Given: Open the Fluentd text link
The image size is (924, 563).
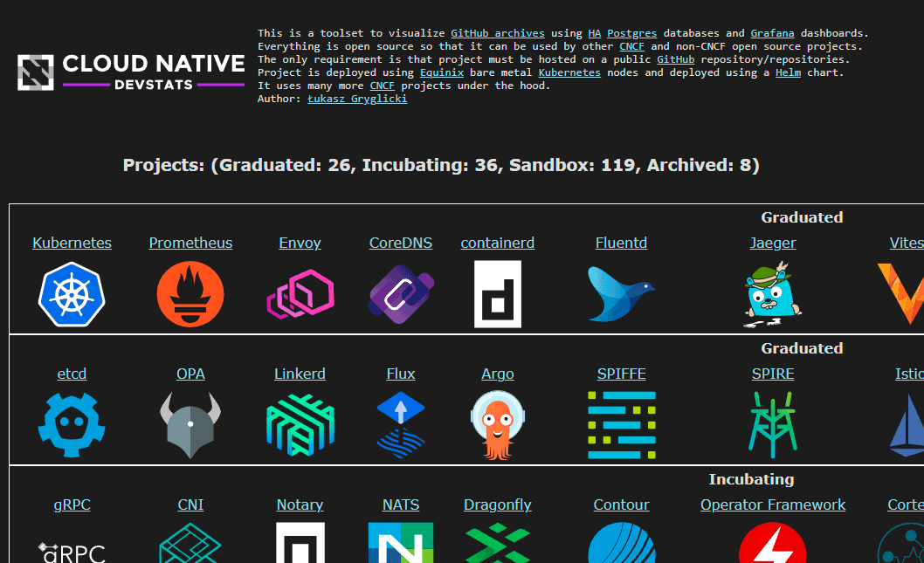Looking at the screenshot, I should tap(621, 243).
